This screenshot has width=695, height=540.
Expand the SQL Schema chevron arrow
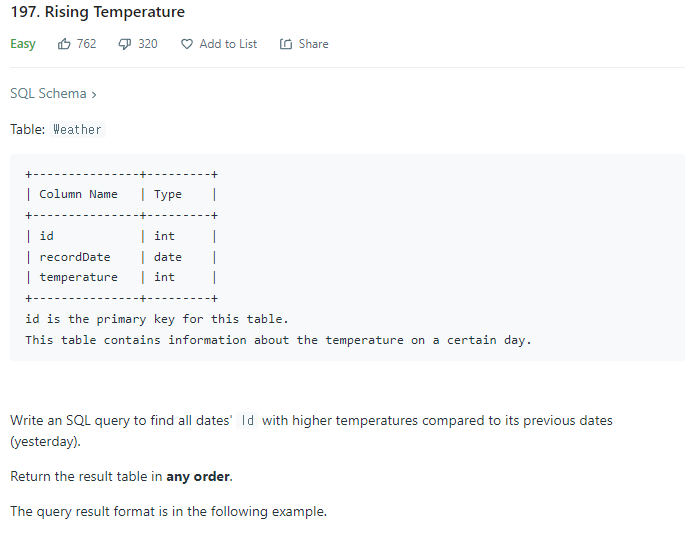[94, 94]
